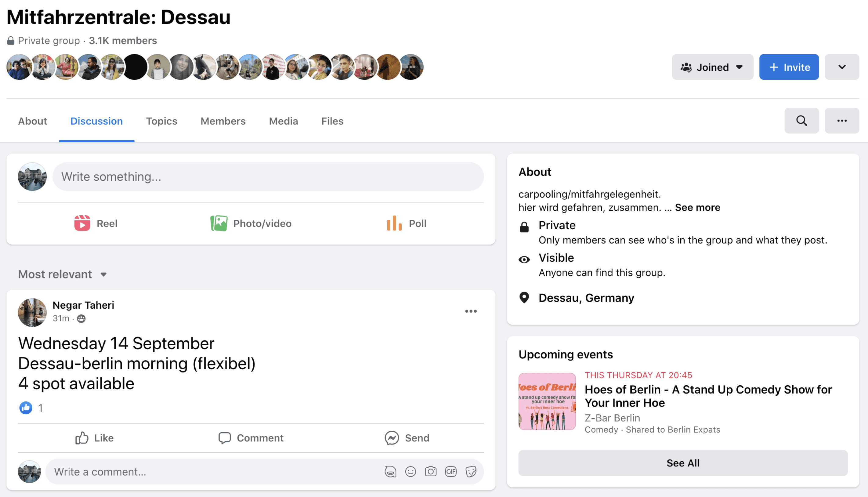Click the camera icon in comment box

[x=430, y=471]
